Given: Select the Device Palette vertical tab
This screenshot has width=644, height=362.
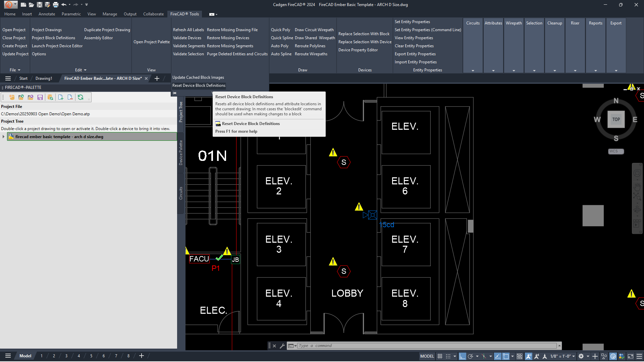Looking at the screenshot, I should coord(181,153).
